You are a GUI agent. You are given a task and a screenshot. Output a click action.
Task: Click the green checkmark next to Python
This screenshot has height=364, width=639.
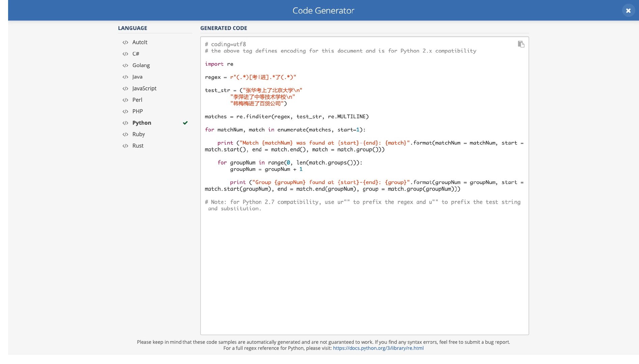(x=185, y=123)
